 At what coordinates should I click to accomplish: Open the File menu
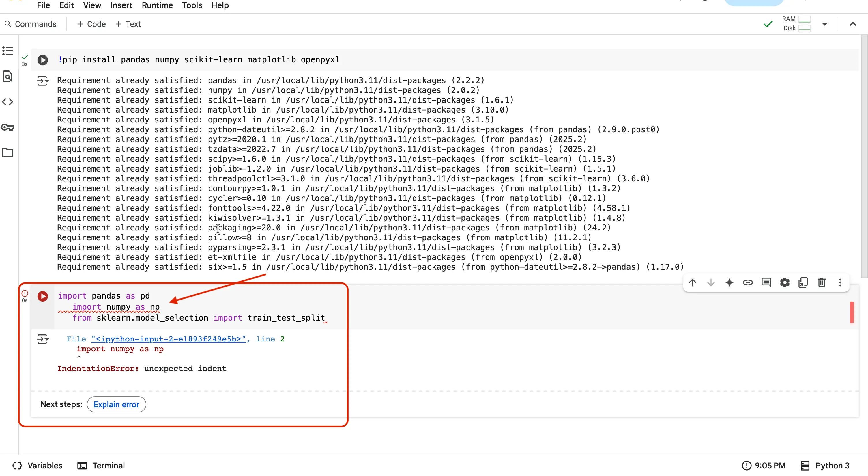[43, 5]
